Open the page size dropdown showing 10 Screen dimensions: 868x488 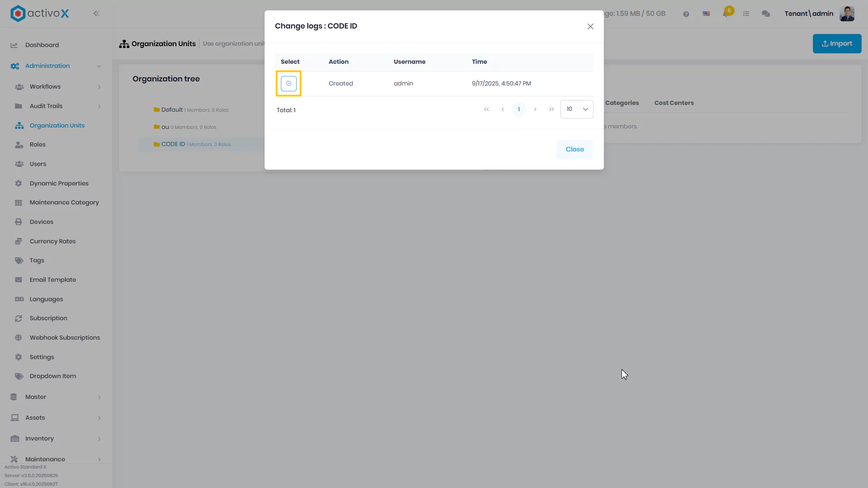(577, 109)
